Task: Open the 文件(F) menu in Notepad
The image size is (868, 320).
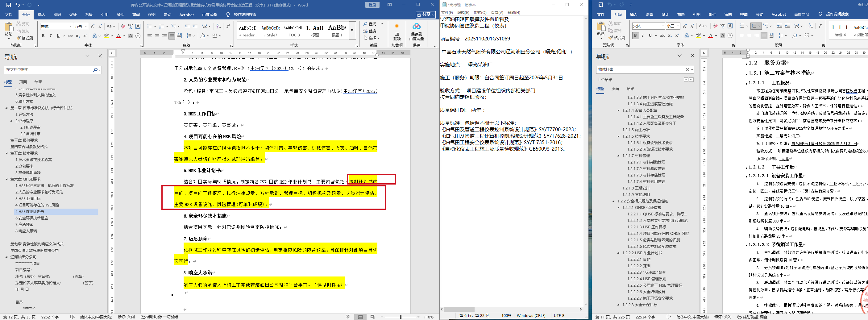Action: pos(447,12)
